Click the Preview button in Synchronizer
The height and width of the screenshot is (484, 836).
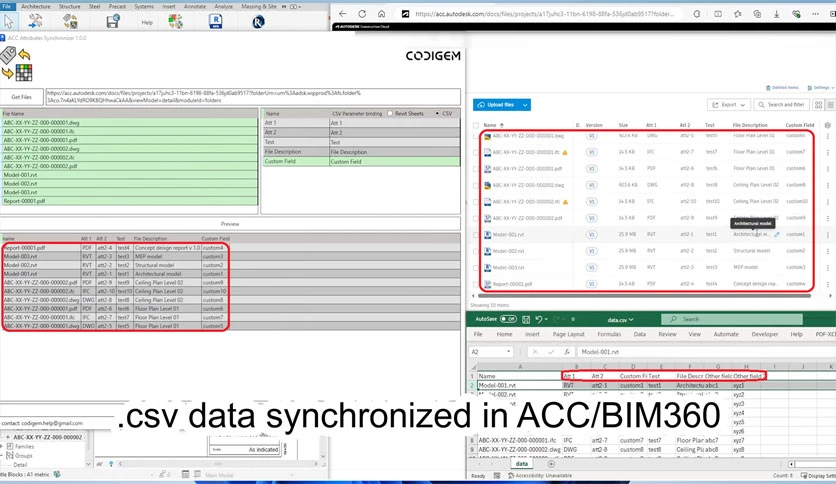pos(230,224)
